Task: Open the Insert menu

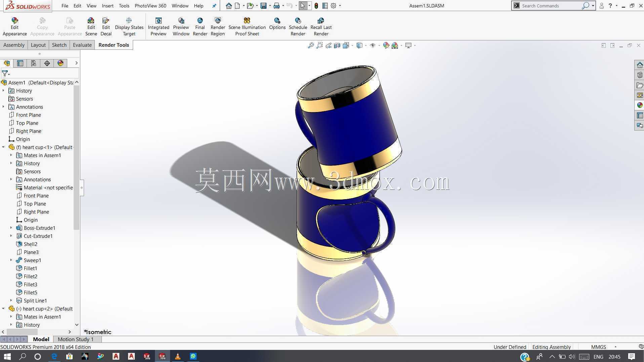Action: (x=108, y=6)
